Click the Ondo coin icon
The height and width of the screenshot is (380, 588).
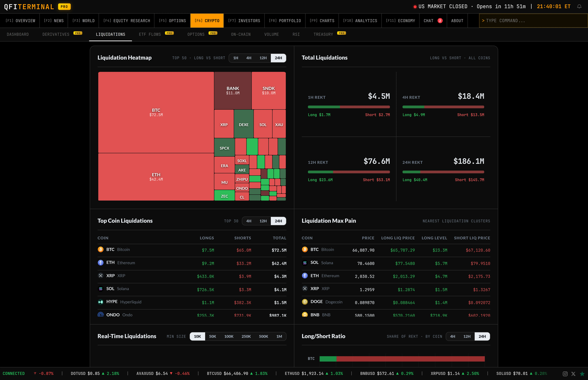(x=101, y=315)
